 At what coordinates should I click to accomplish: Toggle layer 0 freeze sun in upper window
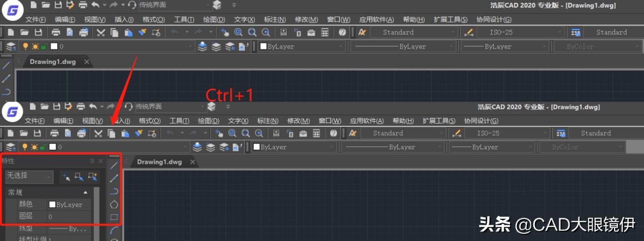(x=35, y=46)
